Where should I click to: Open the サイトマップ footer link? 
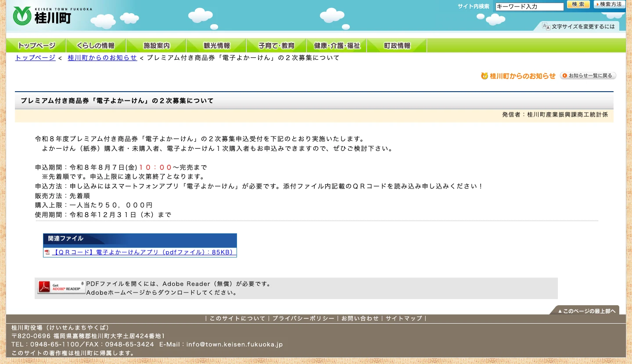[x=404, y=319]
